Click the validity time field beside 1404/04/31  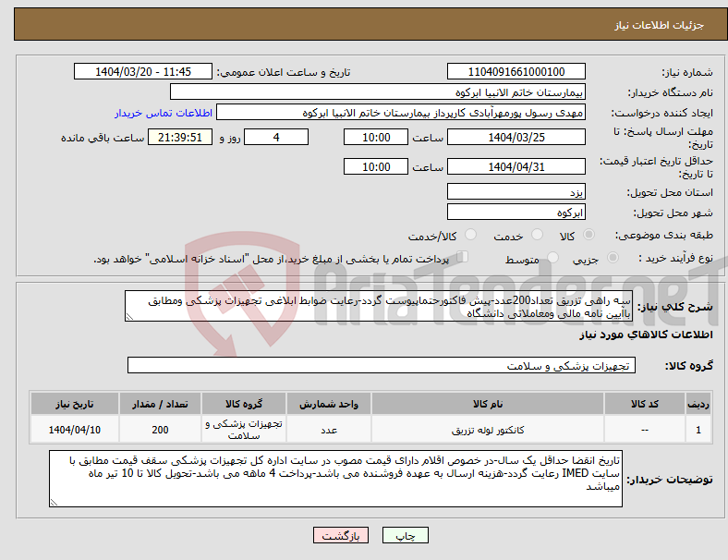[376, 166]
